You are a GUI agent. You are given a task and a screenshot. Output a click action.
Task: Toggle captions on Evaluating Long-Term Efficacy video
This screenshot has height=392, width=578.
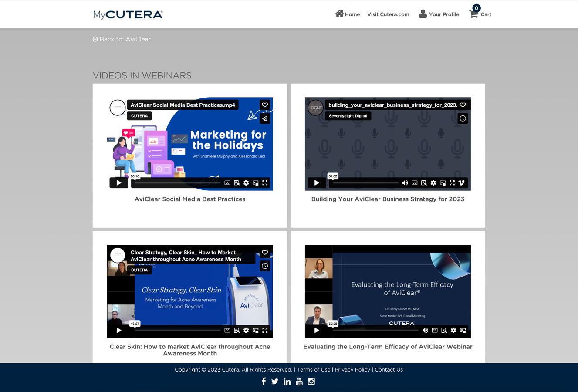coord(435,331)
